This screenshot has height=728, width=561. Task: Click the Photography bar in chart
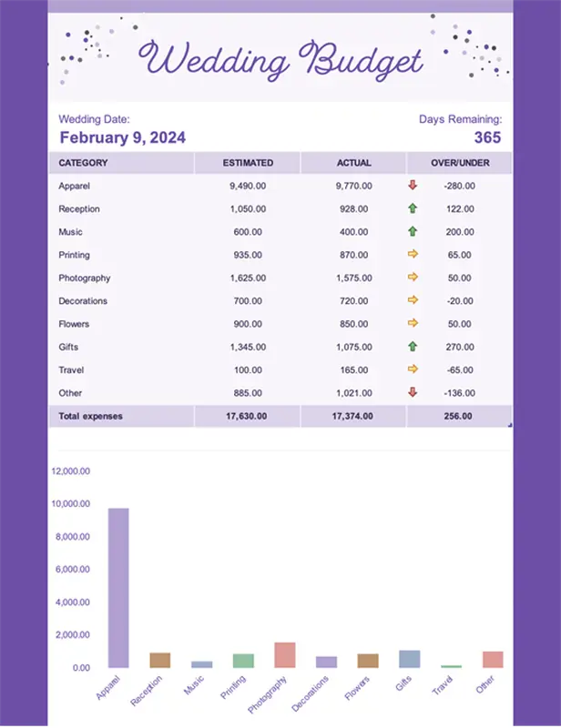[285, 655]
